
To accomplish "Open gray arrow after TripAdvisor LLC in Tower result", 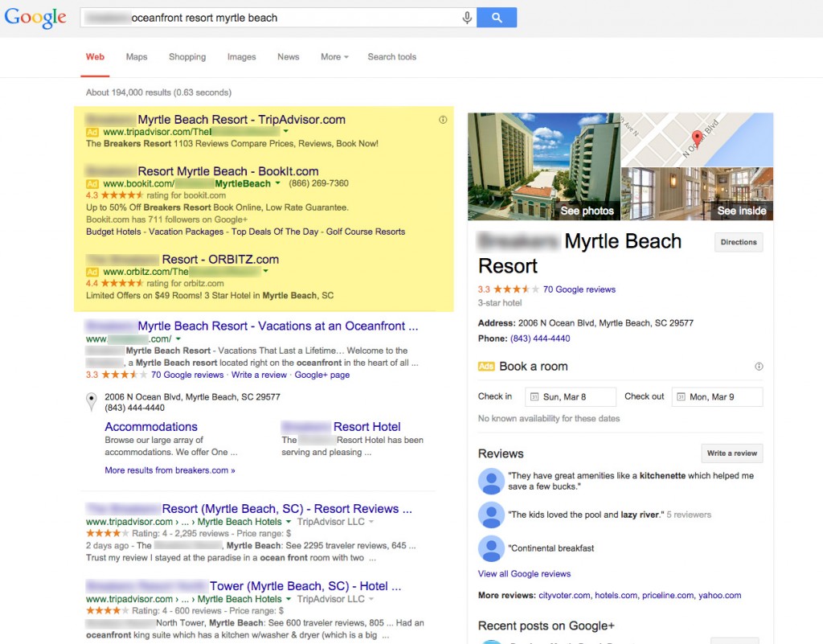I will 371,599.
